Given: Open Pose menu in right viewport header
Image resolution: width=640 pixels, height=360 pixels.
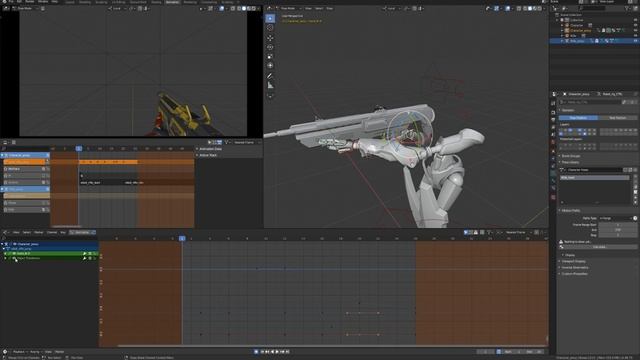Looking at the screenshot, I should click(x=329, y=8).
